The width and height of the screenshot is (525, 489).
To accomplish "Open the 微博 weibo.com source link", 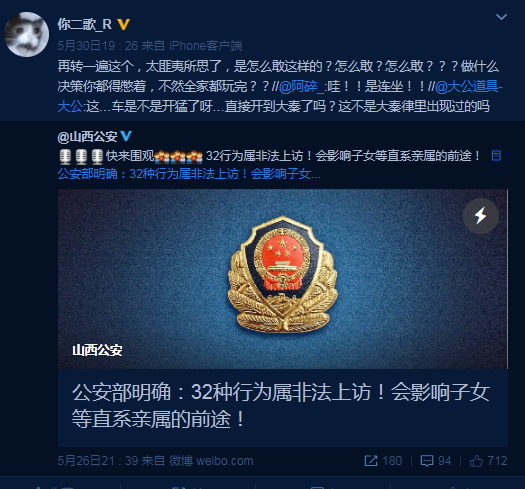I will [211, 461].
